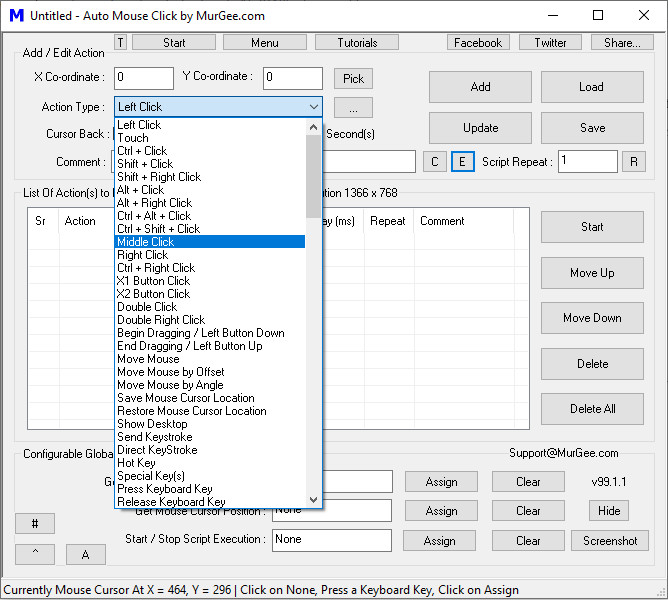668x600 pixels.
Task: Choose Left Click in the dropdown list
Action: tap(210, 125)
